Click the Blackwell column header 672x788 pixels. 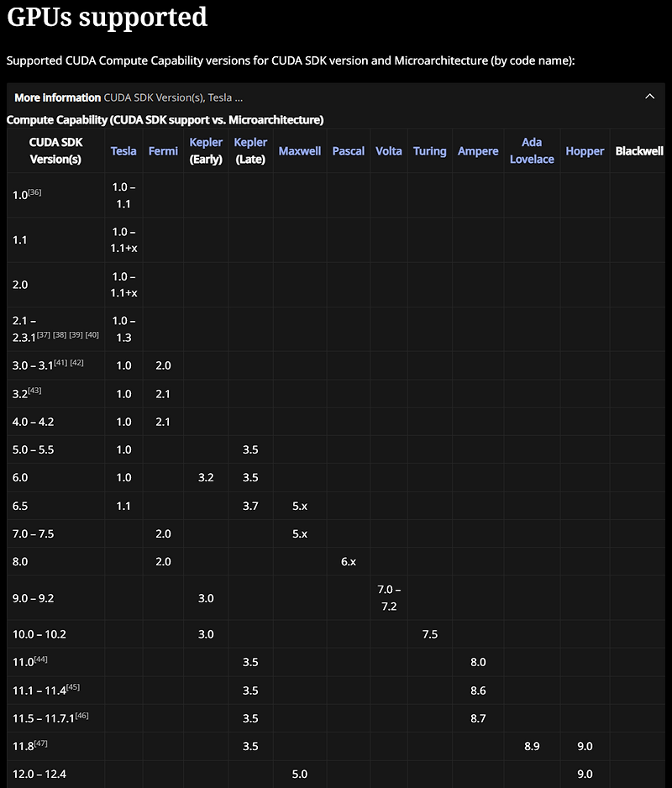click(639, 150)
